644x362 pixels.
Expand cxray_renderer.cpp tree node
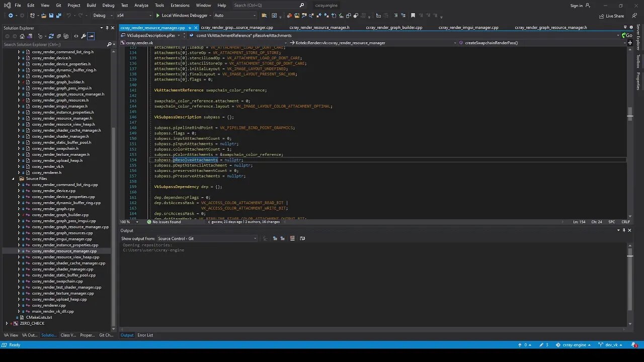click(x=19, y=305)
